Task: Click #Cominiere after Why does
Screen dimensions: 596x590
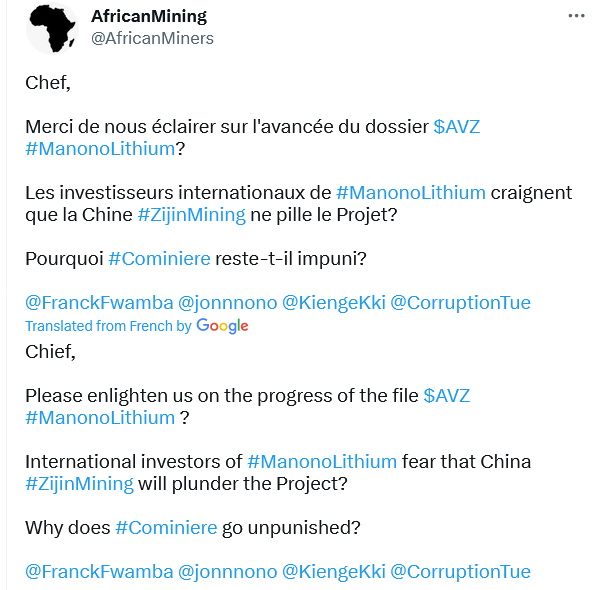Action: (x=166, y=528)
